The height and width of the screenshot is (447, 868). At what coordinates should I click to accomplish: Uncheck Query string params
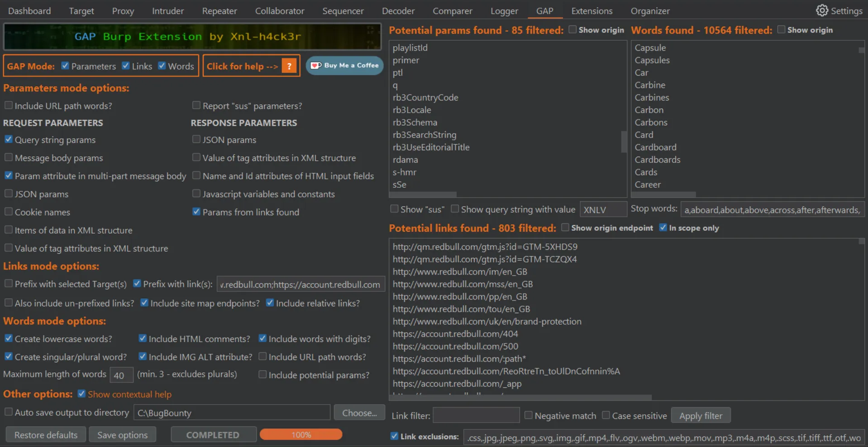pos(9,139)
